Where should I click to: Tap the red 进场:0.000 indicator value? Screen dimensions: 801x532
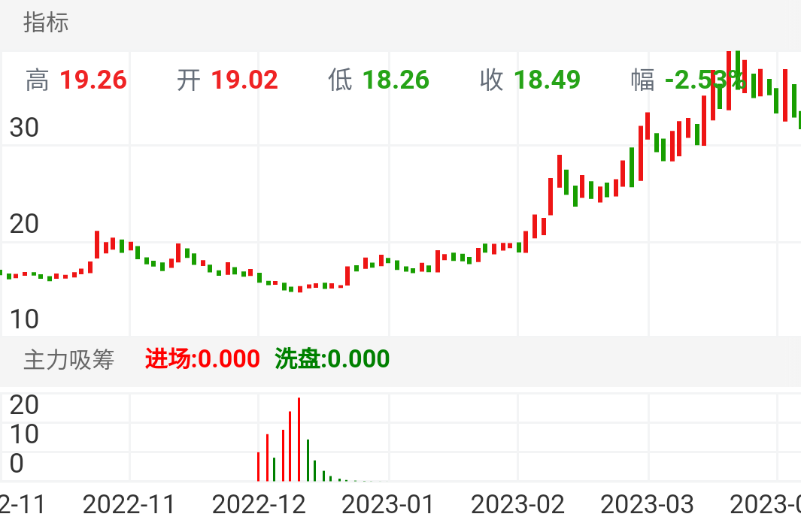(202, 359)
